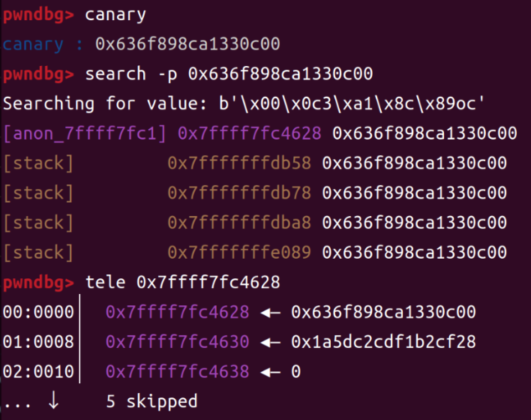Click the [stack] label beside address 0x7fffffffdb58
531x420 pixels.
coord(38,163)
